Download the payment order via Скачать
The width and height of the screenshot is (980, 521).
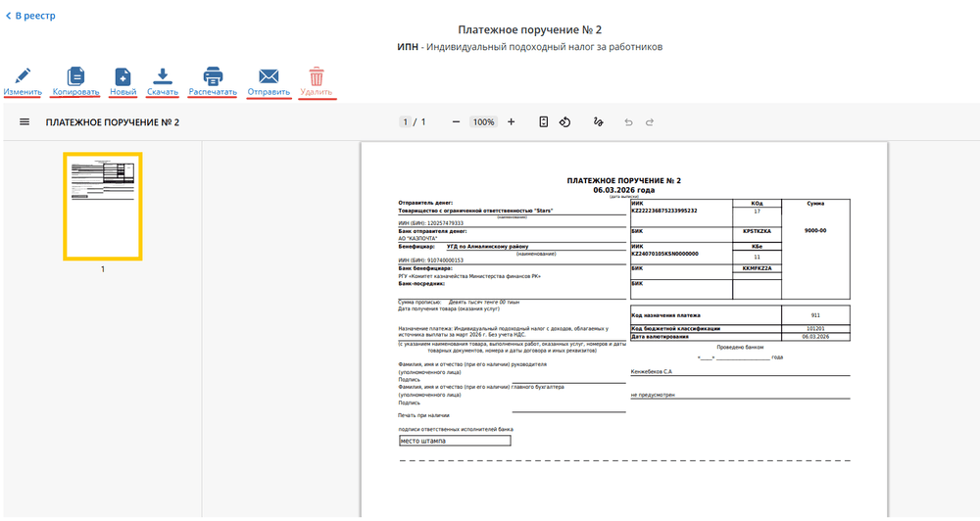pos(163,76)
